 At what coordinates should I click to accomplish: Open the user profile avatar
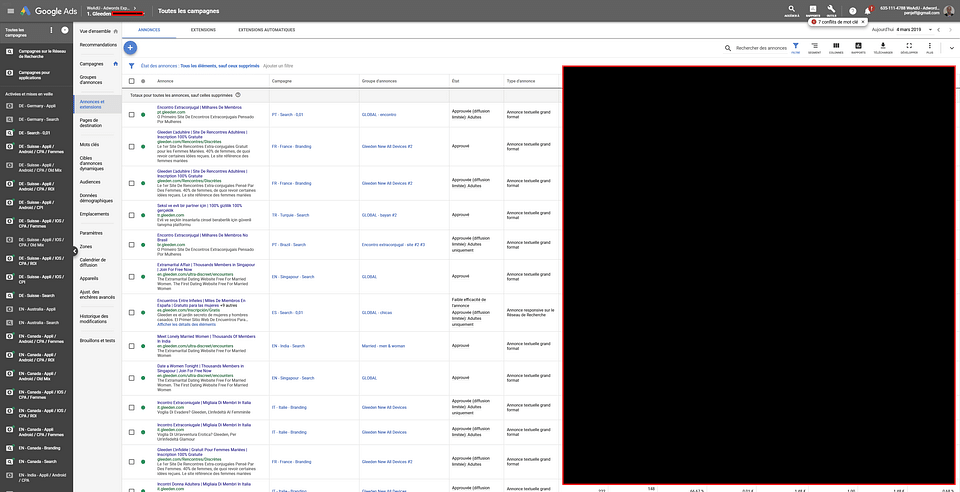[948, 11]
